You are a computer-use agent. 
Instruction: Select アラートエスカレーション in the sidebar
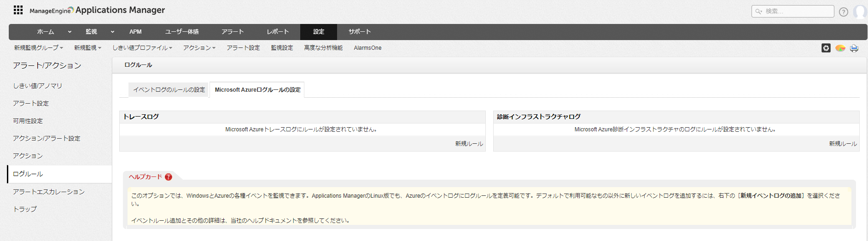tap(49, 192)
